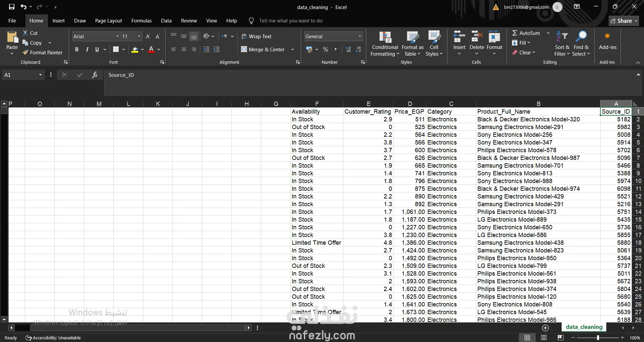Toggle Italic formatting
Screen dimensions: 644x342
pyautogui.click(x=87, y=49)
